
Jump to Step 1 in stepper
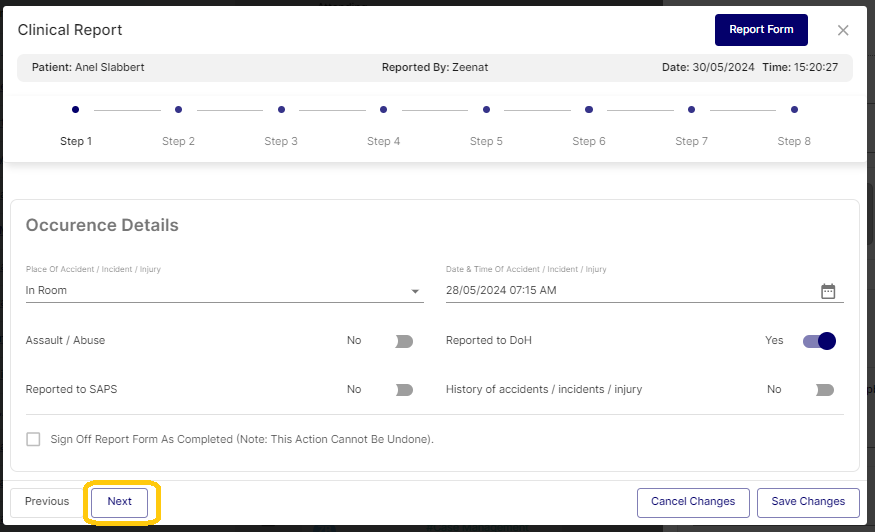(76, 110)
